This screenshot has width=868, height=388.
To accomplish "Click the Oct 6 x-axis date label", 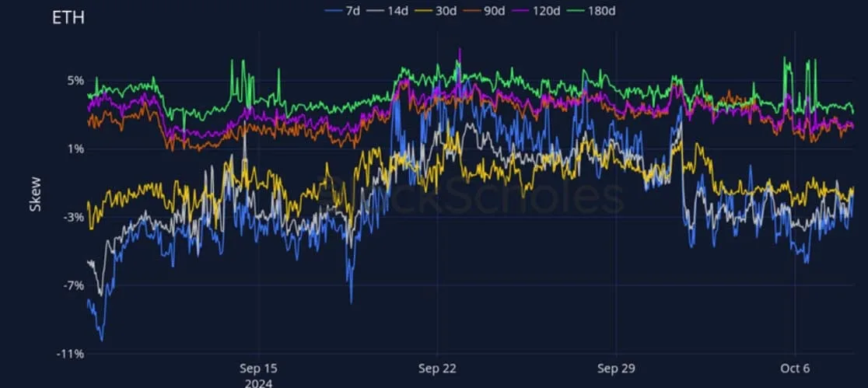I will (x=795, y=369).
